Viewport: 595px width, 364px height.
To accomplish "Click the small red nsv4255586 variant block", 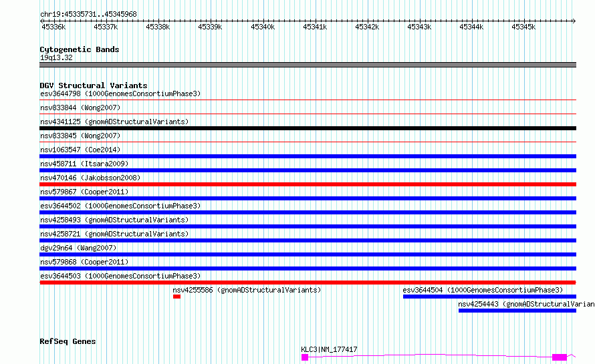I will [176, 297].
